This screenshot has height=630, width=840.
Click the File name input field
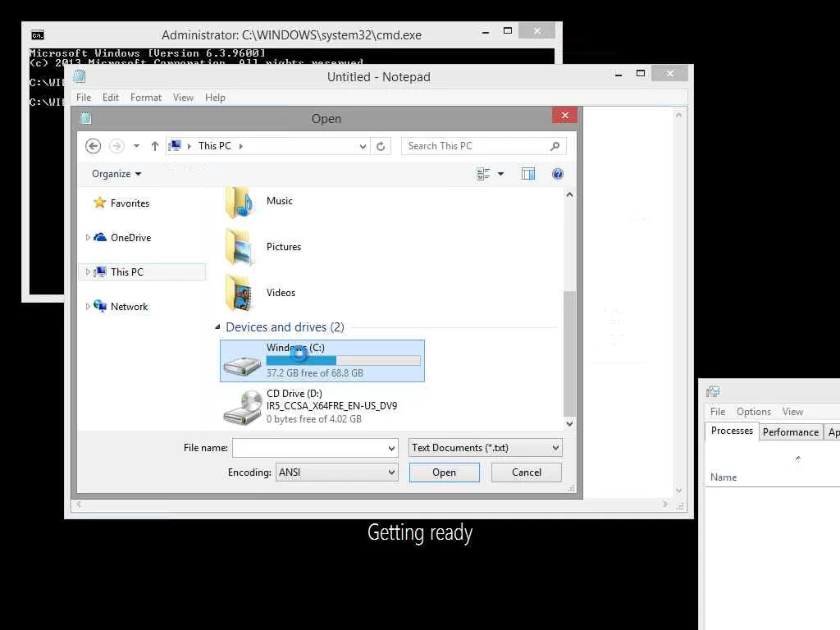[309, 448]
